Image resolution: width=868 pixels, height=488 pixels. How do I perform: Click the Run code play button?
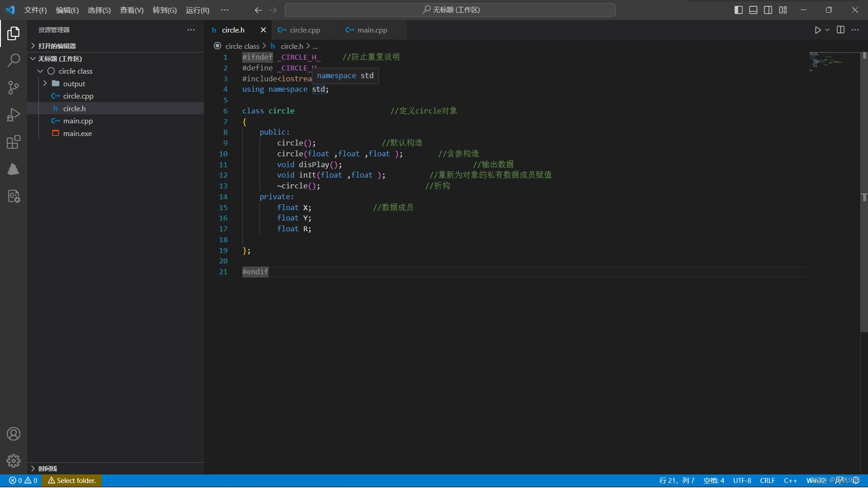817,30
